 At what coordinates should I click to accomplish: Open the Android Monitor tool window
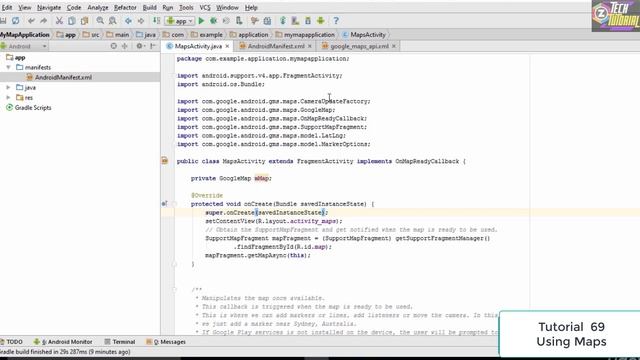pos(63,342)
